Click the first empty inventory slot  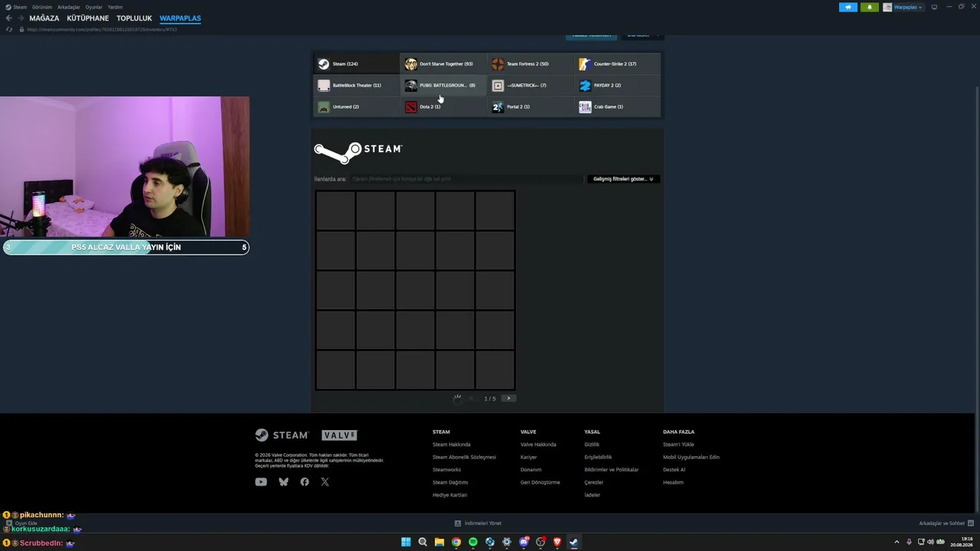pyautogui.click(x=335, y=210)
